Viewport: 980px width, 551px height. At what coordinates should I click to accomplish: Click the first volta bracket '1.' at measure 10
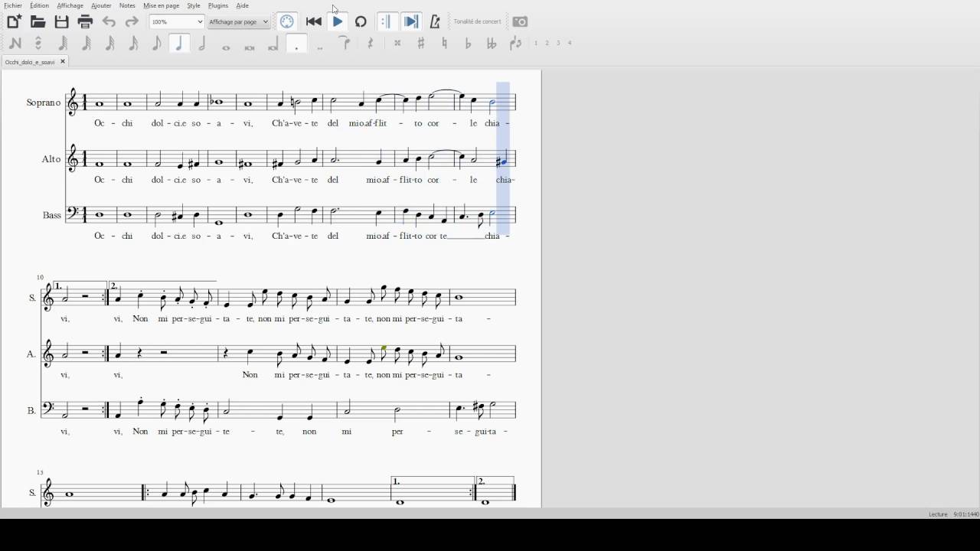[x=80, y=286]
